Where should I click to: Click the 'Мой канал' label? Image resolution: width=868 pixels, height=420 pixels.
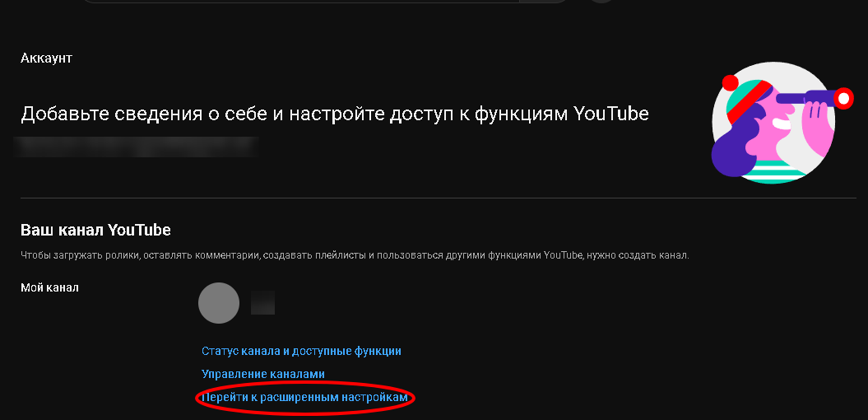point(50,287)
